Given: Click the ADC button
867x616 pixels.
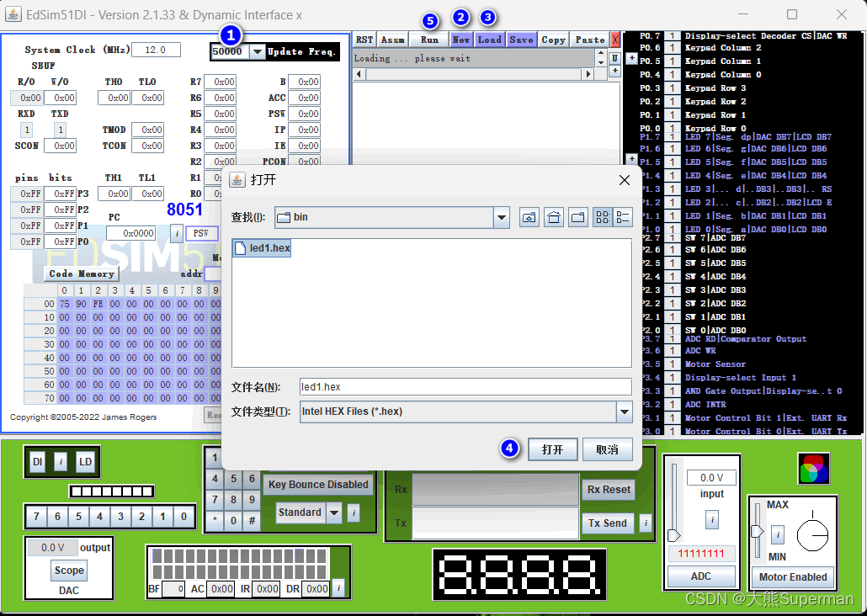Looking at the screenshot, I should (700, 576).
